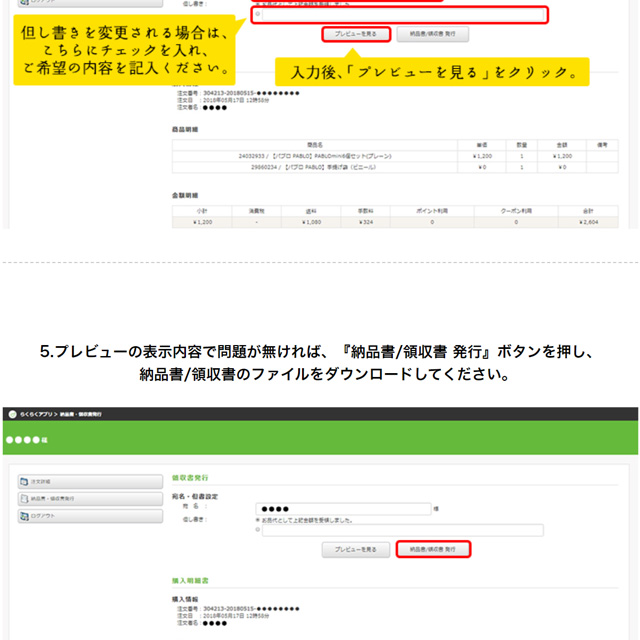Click the 注文詳細 sidebar icon
The image size is (640, 640).
pyautogui.click(x=24, y=481)
